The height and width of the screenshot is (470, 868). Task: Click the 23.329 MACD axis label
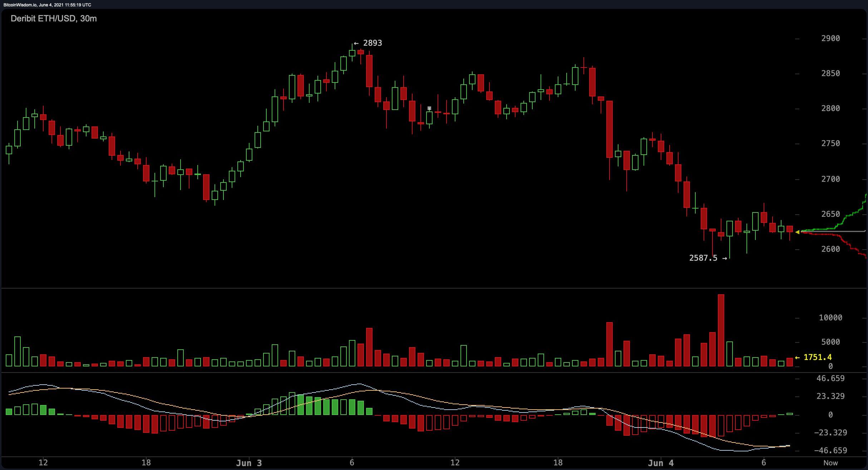coord(830,396)
